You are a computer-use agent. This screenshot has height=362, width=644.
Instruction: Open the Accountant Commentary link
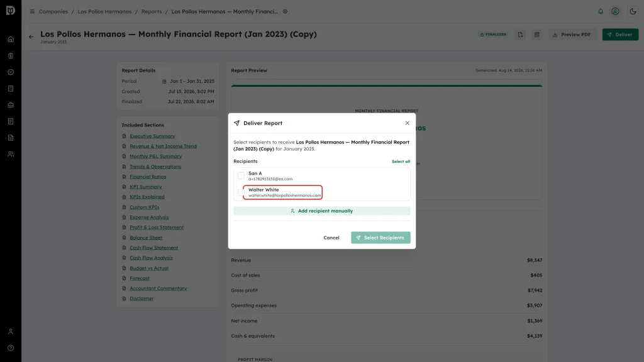click(x=158, y=288)
